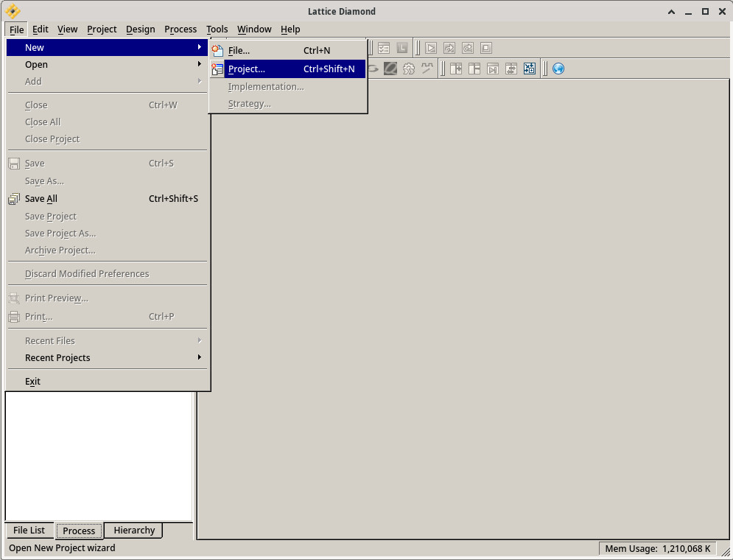This screenshot has width=733, height=560.
Task: Click the new File icon in the New submenu
Action: 217,50
